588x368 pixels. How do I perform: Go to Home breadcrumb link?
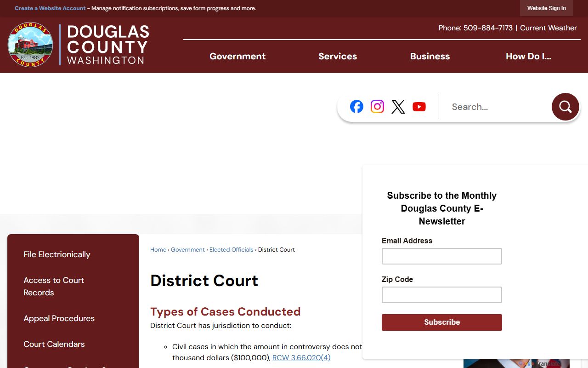158,249
